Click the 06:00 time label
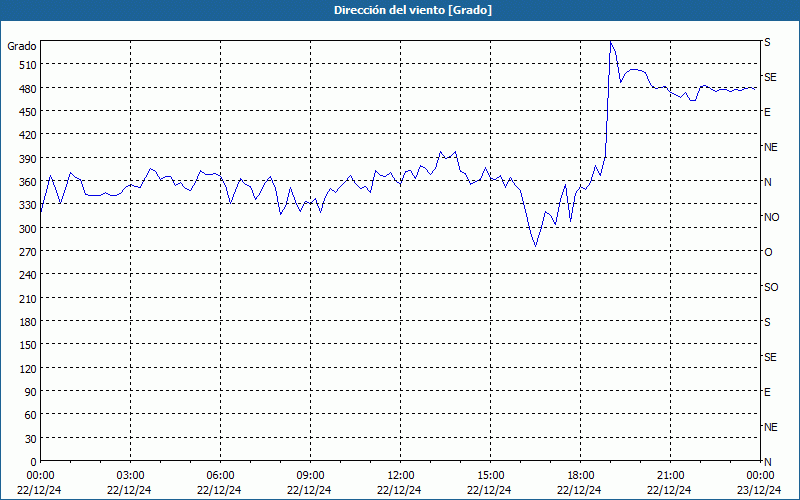 (220, 476)
